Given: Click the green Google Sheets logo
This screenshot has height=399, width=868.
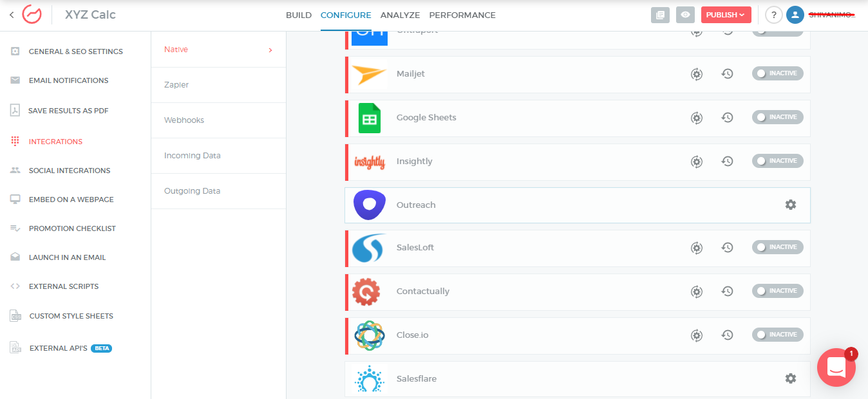Looking at the screenshot, I should (x=370, y=118).
